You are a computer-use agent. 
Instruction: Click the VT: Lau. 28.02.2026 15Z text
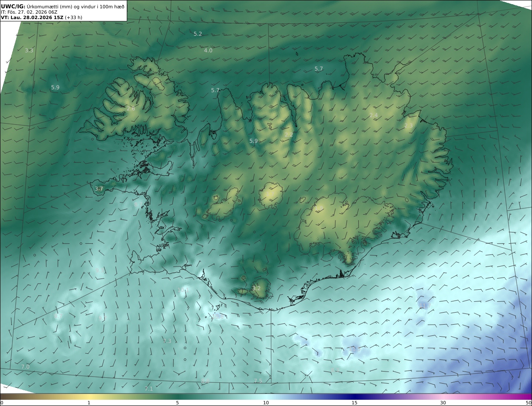[32, 17]
